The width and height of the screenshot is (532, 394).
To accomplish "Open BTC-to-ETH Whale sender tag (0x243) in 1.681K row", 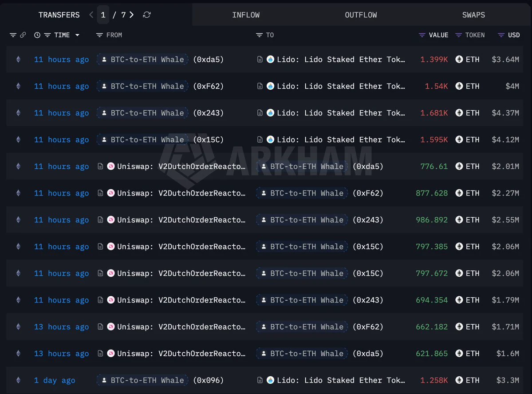I will 142,113.
